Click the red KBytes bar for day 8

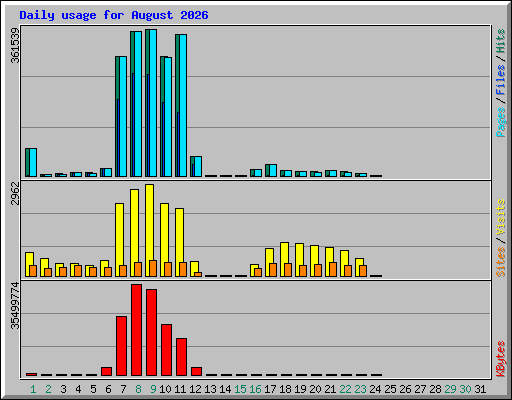[x=137, y=330]
